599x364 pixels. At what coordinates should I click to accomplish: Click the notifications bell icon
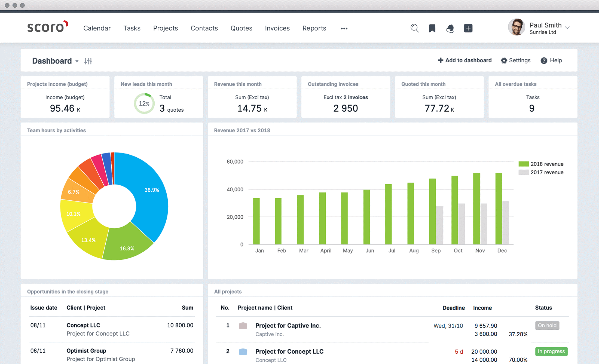449,28
